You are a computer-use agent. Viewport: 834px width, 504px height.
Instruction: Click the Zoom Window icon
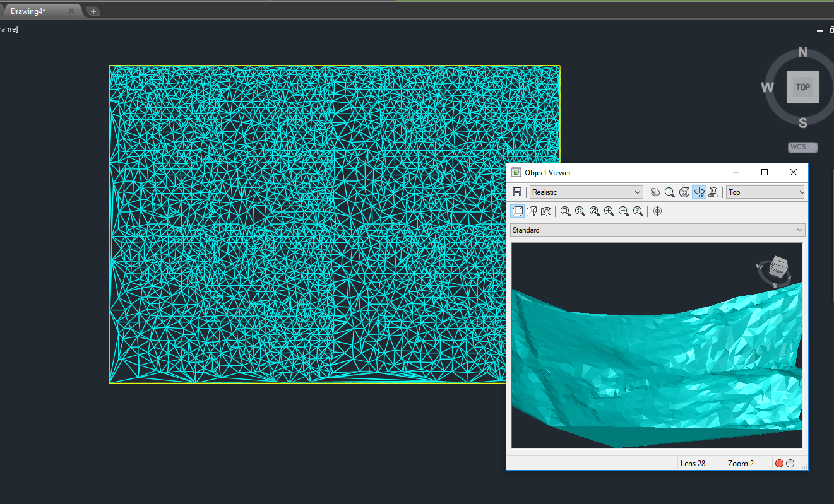(566, 211)
